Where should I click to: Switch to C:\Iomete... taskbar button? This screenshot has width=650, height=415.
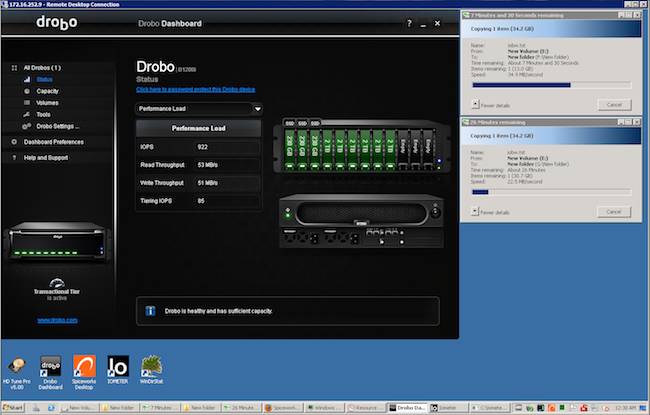(489, 408)
